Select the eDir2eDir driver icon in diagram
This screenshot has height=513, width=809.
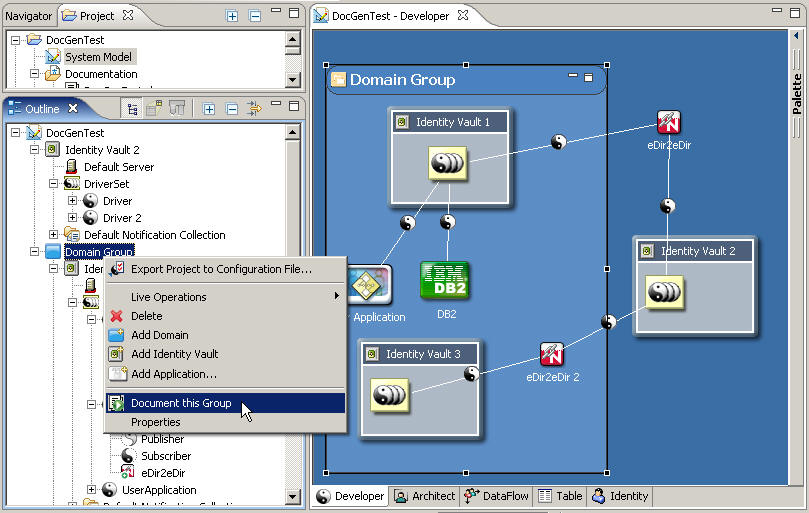669,122
